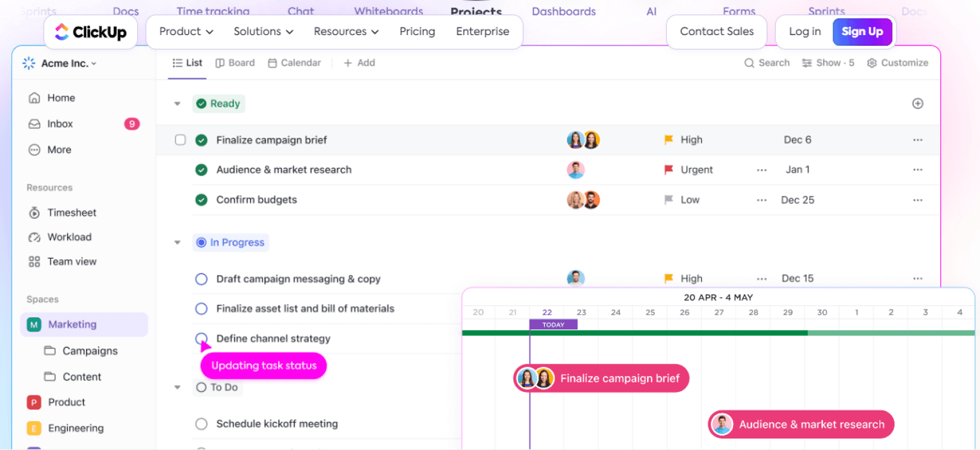Open Team view in the sidebar

pos(71,261)
